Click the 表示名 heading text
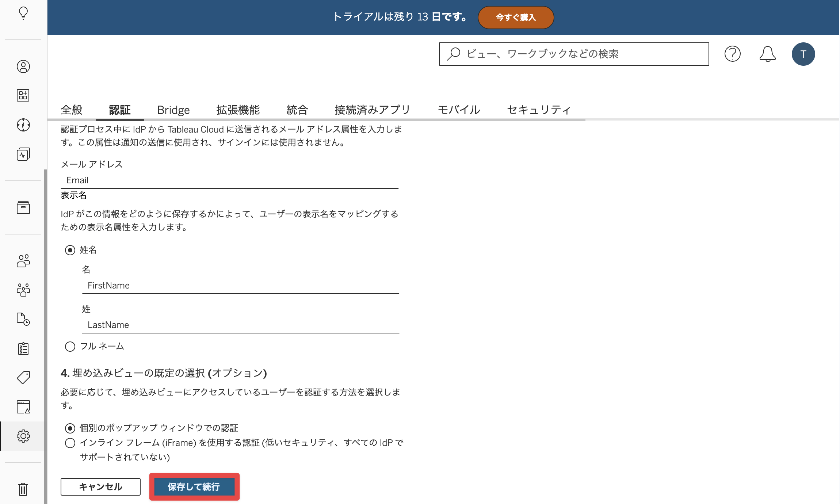840x504 pixels. pyautogui.click(x=74, y=195)
